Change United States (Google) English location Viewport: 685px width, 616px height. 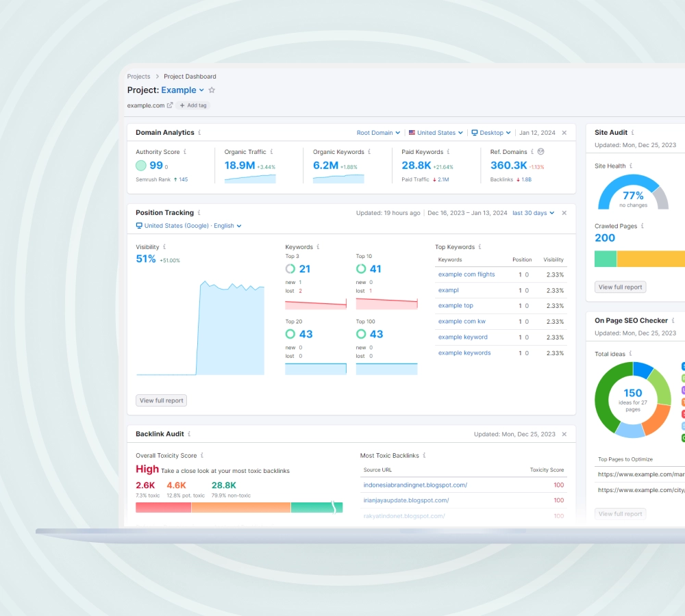189,226
